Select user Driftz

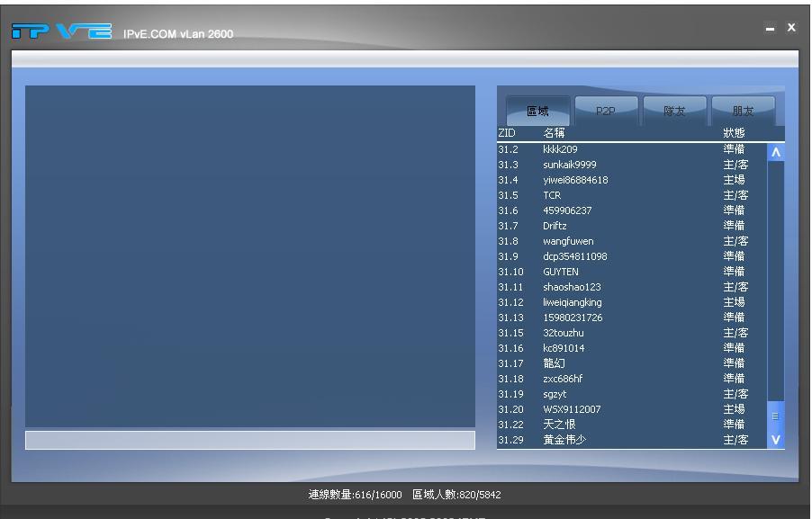632,226
